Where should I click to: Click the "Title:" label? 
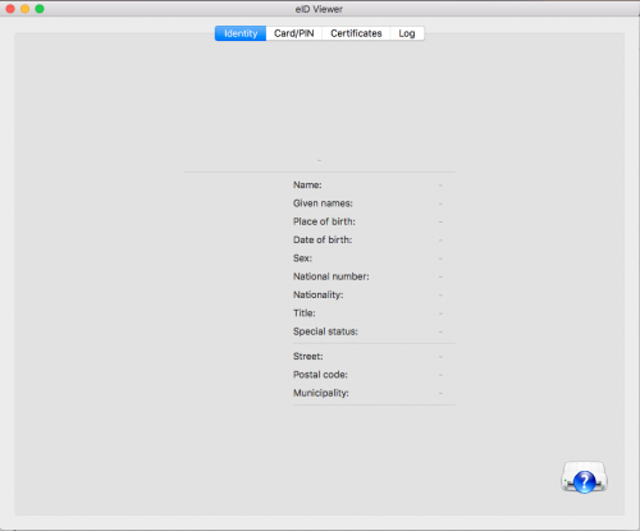pyautogui.click(x=304, y=313)
